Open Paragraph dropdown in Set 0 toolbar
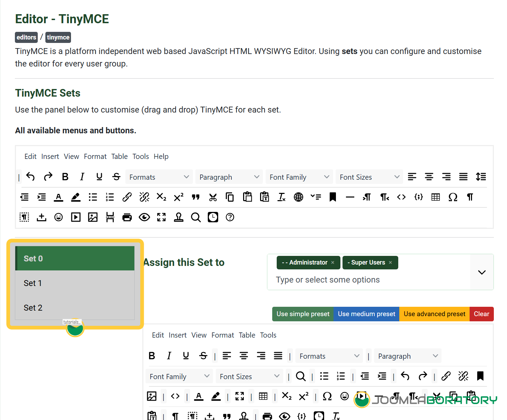 (x=408, y=356)
